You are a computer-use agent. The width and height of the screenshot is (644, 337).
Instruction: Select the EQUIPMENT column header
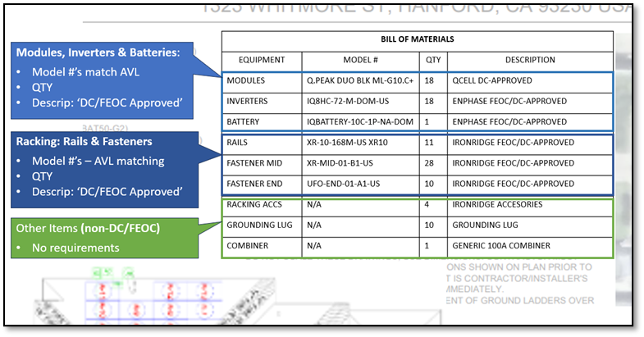point(262,60)
